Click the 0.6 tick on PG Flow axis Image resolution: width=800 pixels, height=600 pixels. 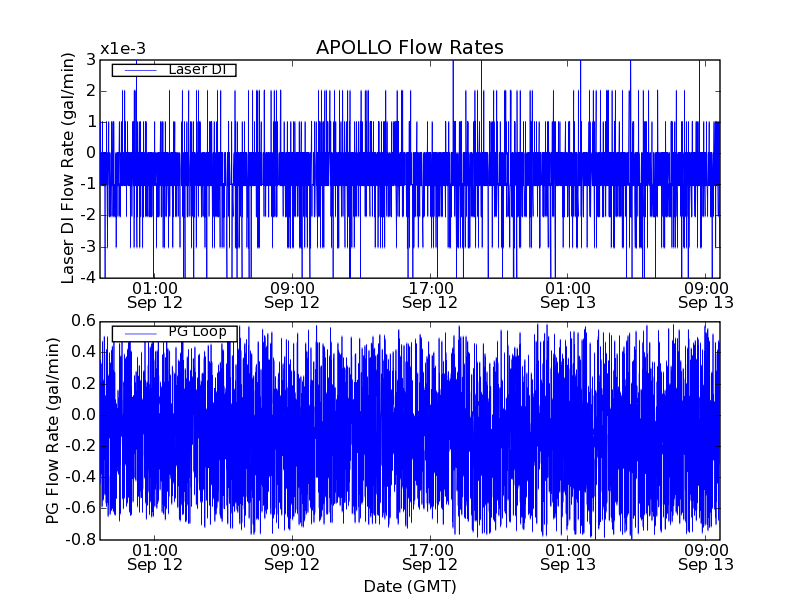coord(84,321)
